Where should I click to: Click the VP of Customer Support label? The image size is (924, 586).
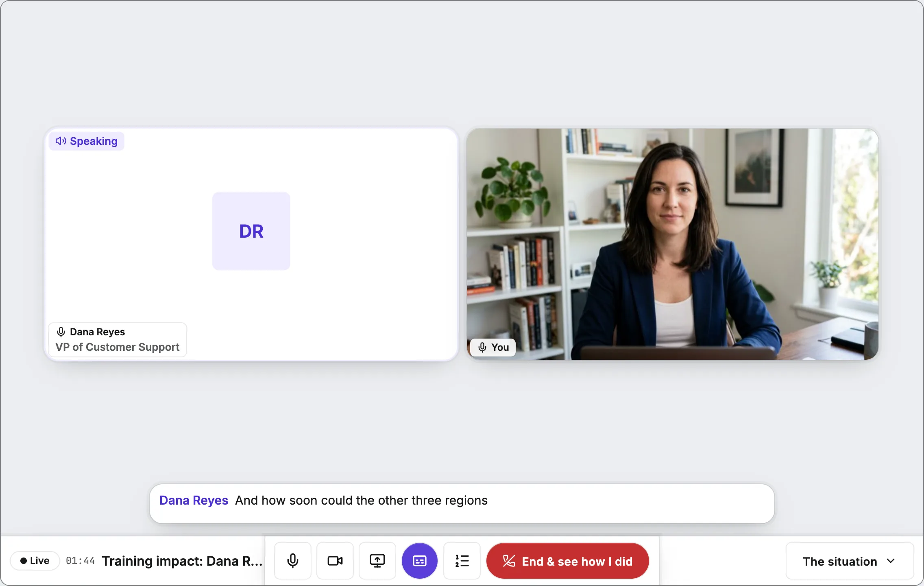pyautogui.click(x=118, y=347)
